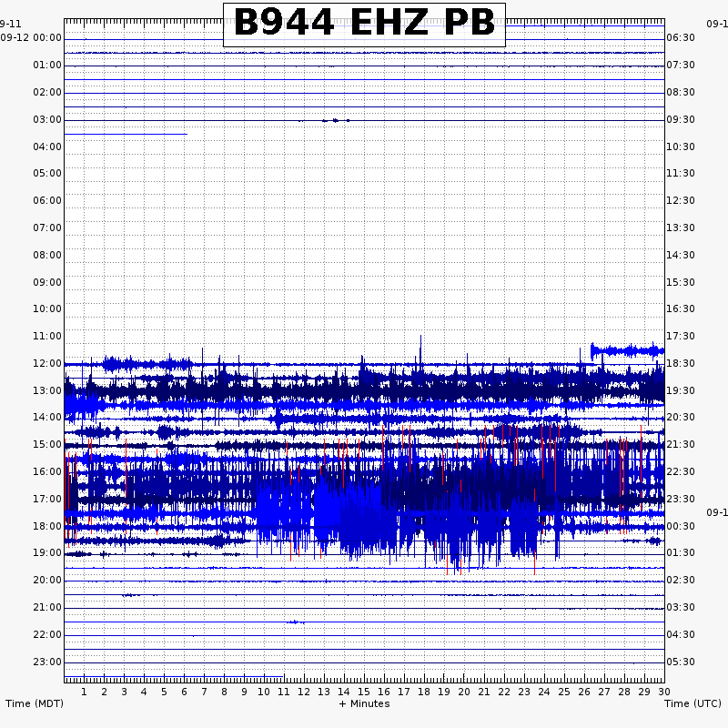Viewport: 728px width, 728px height.
Task: Click the 17:00 MDT row label
Action: [x=47, y=500]
